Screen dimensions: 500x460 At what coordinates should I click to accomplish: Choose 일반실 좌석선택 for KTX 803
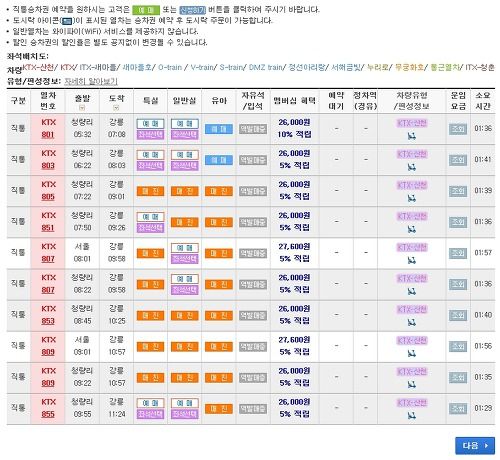pos(185,165)
